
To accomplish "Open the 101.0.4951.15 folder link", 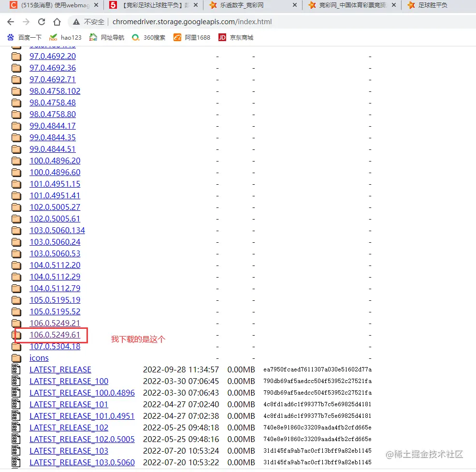I will pyautogui.click(x=55, y=184).
